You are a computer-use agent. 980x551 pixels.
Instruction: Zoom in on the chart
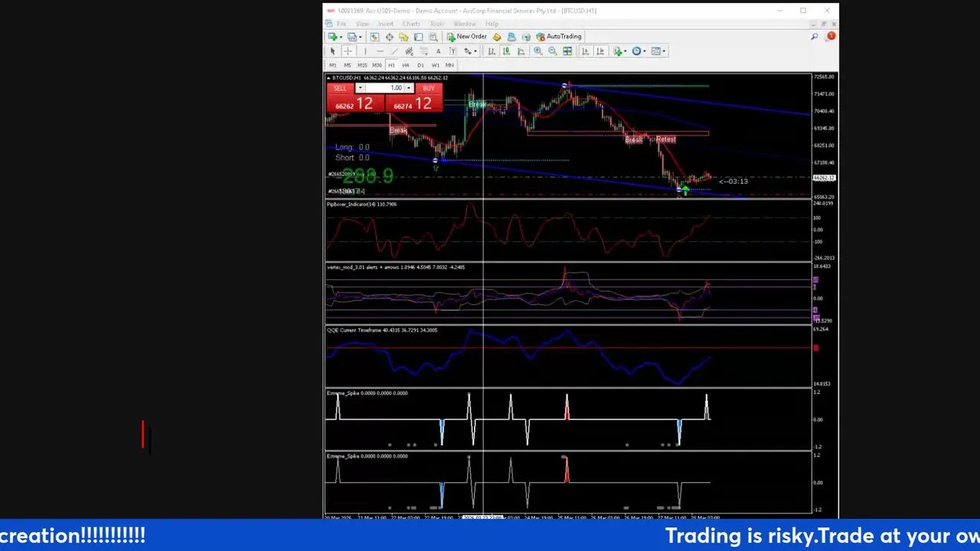pyautogui.click(x=538, y=51)
